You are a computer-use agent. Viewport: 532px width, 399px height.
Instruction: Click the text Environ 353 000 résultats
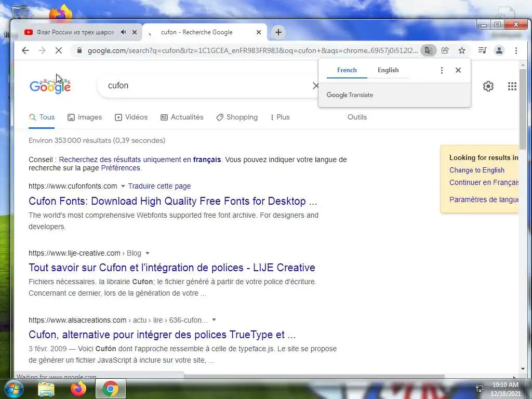click(x=97, y=140)
